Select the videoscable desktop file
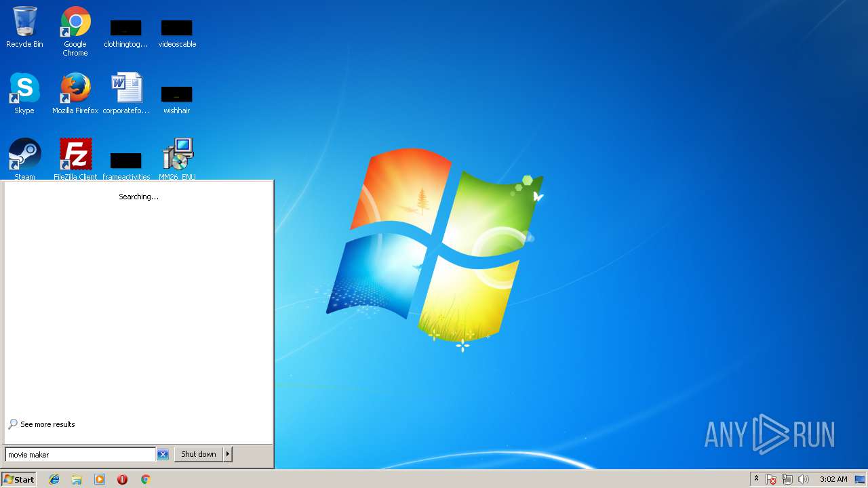Screen dimensions: 868x488 177,34
